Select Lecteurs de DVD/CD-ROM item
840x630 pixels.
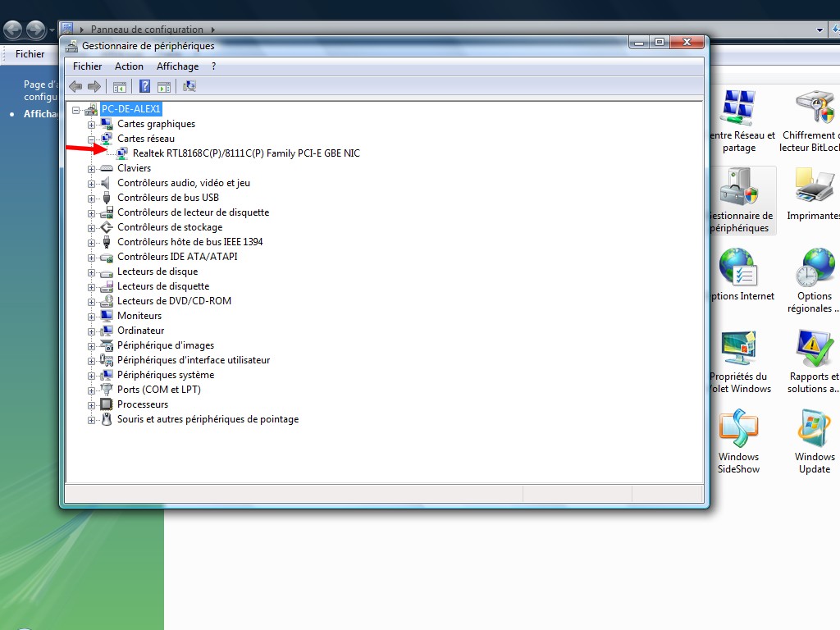pos(174,301)
